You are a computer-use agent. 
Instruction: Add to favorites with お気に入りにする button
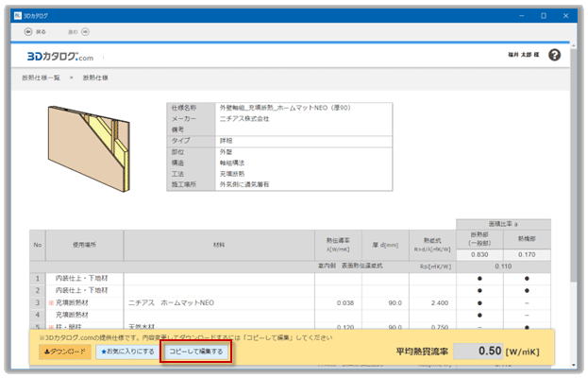pos(126,352)
